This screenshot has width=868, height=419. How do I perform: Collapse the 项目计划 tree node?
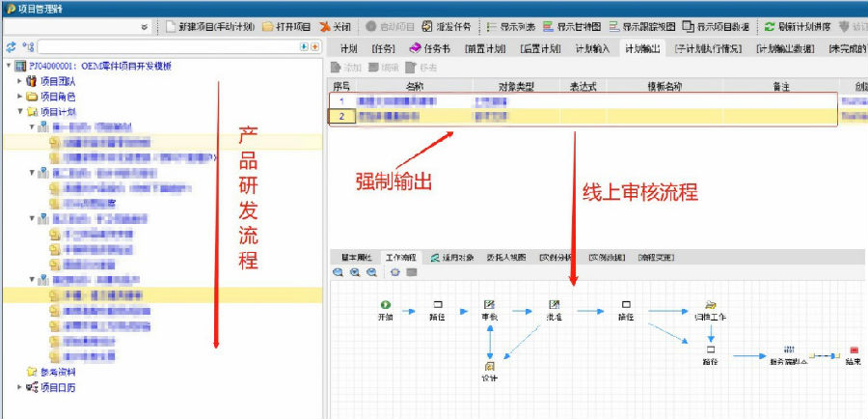[20, 112]
